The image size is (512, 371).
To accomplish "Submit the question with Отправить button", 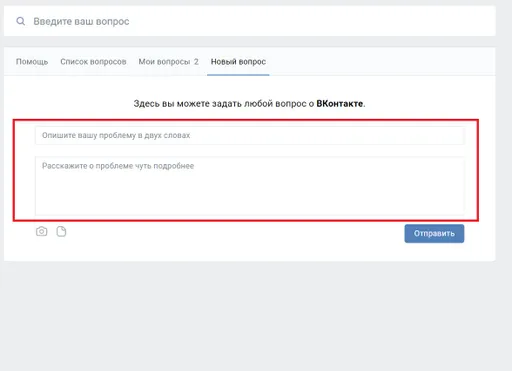I will point(434,233).
